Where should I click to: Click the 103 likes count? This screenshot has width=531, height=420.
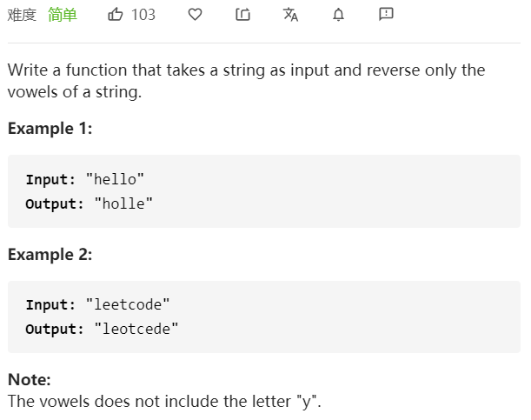143,15
